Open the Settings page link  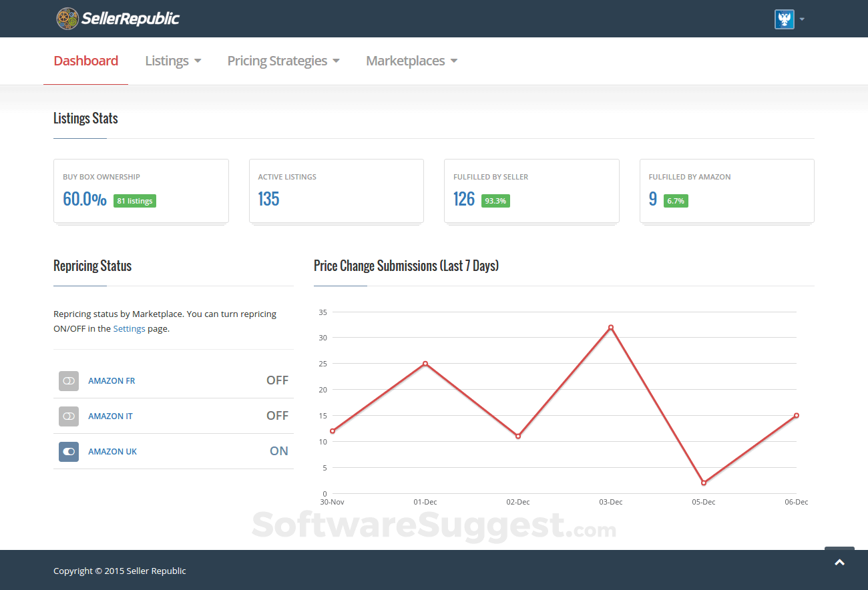click(129, 328)
